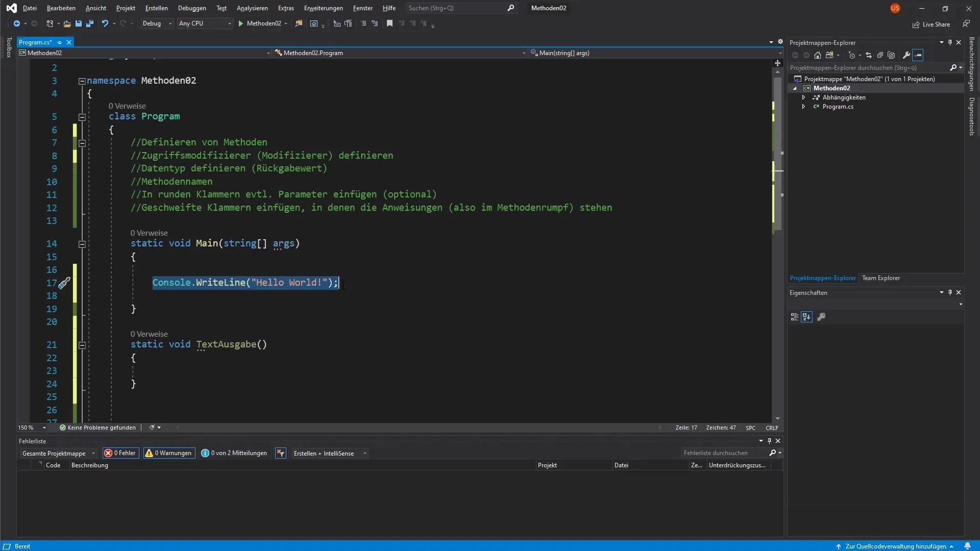Image resolution: width=980 pixels, height=551 pixels.
Task: Click the Feedback icon beside Live Share
Action: tap(966, 24)
